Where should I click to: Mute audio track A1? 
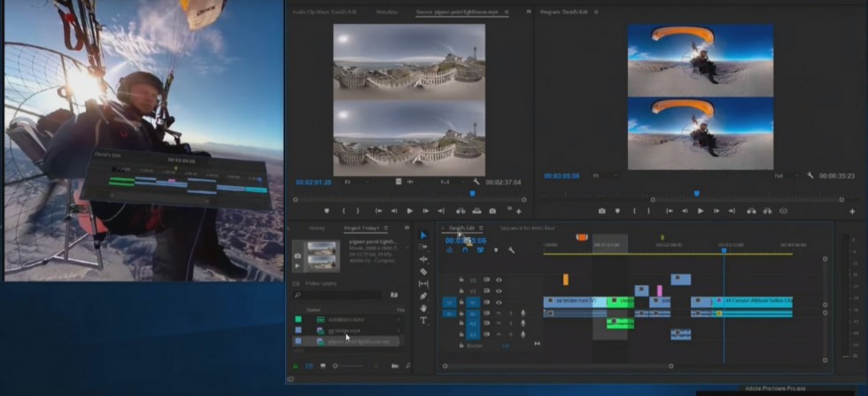[x=499, y=313]
